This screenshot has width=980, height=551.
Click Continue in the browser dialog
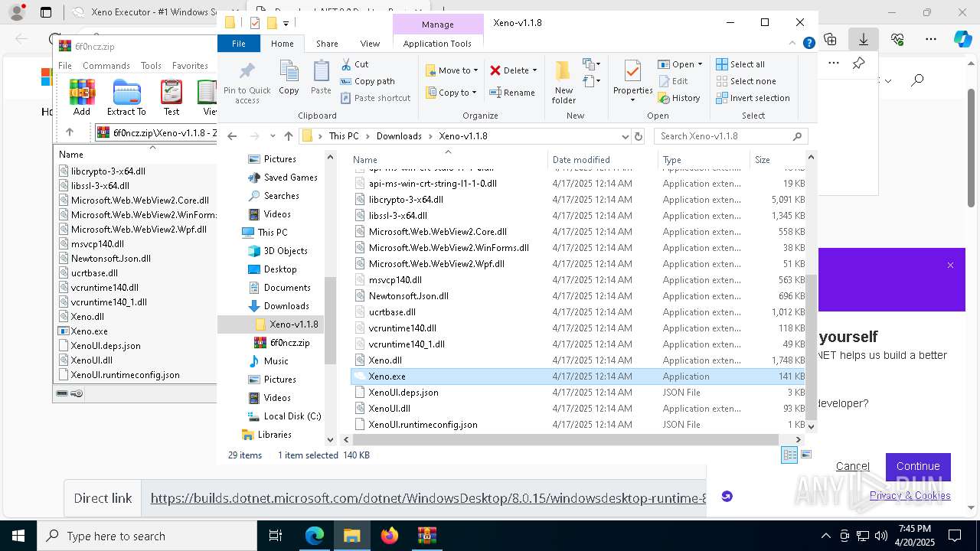click(x=918, y=466)
